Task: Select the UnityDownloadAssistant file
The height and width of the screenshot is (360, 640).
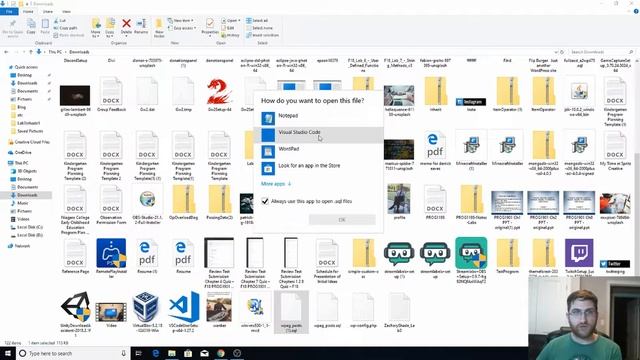Action: [x=75, y=313]
